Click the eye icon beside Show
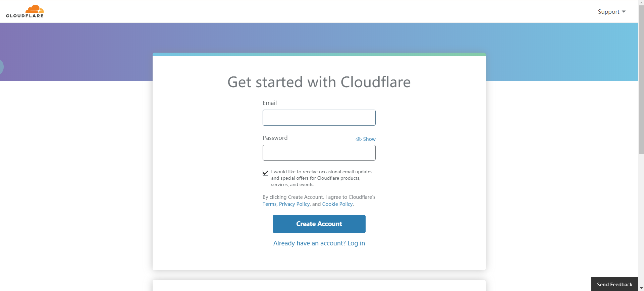This screenshot has width=644, height=291. 359,139
